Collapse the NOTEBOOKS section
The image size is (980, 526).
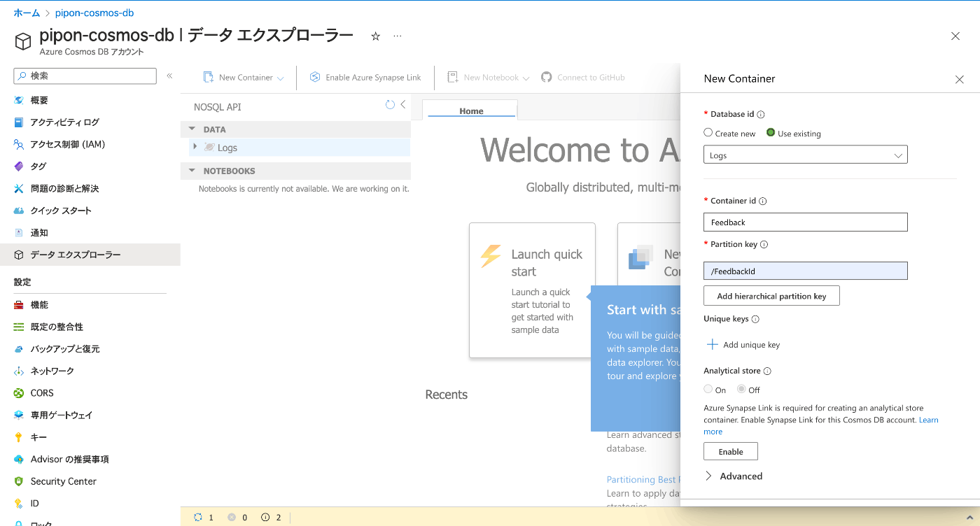click(x=192, y=171)
